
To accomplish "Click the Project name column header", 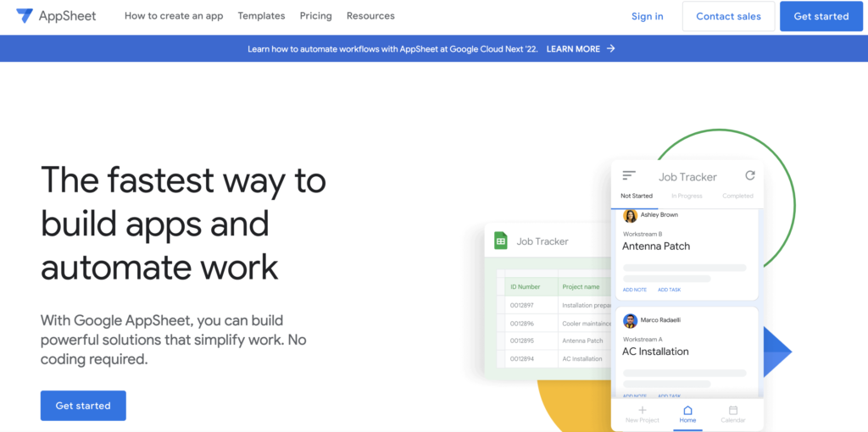I will [581, 287].
